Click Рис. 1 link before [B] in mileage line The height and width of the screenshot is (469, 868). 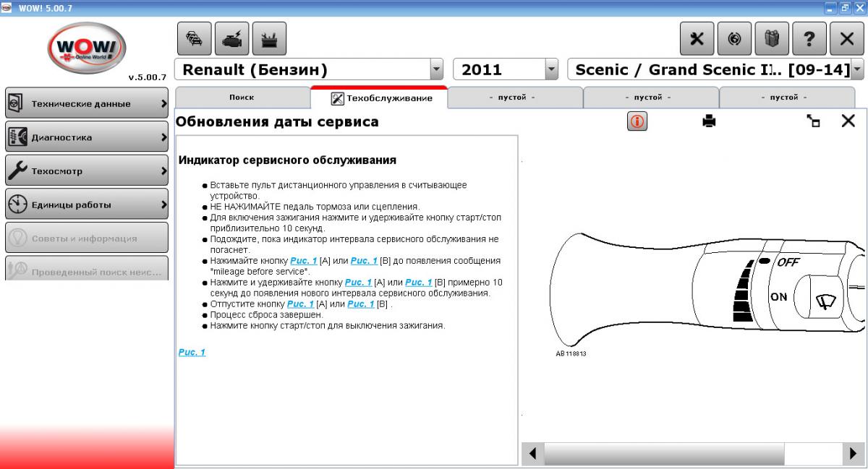pyautogui.click(x=364, y=261)
